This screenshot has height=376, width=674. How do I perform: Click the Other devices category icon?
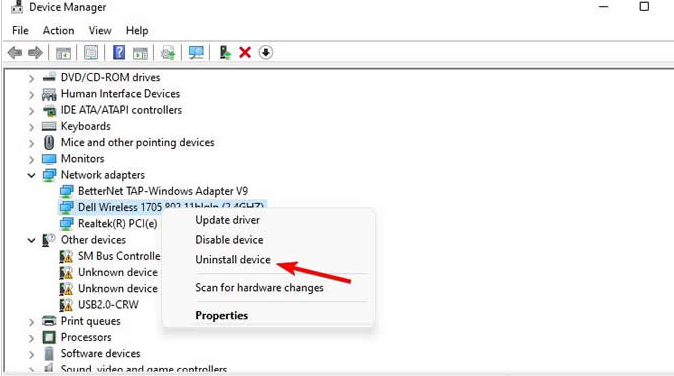tap(49, 240)
